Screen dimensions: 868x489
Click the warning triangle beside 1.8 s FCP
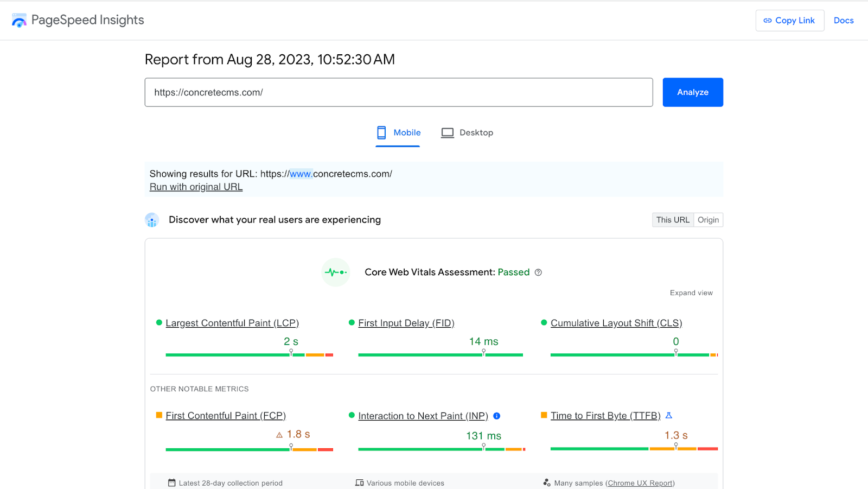point(278,434)
